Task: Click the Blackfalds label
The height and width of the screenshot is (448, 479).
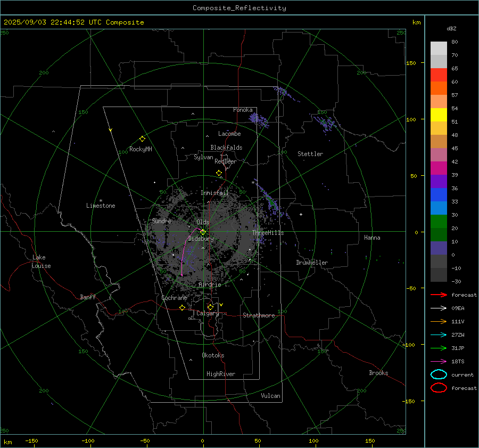Action: 226,148
